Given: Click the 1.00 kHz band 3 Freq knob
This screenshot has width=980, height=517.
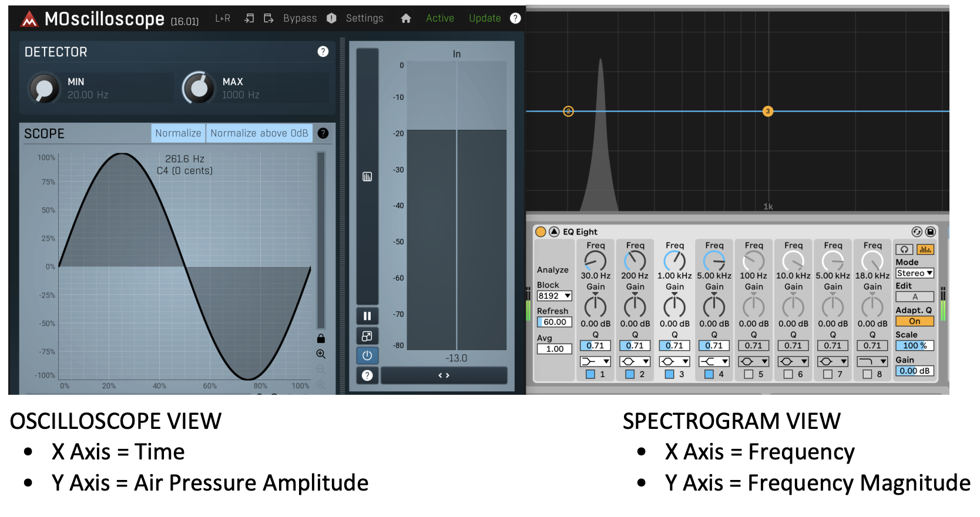Looking at the screenshot, I should [x=674, y=261].
